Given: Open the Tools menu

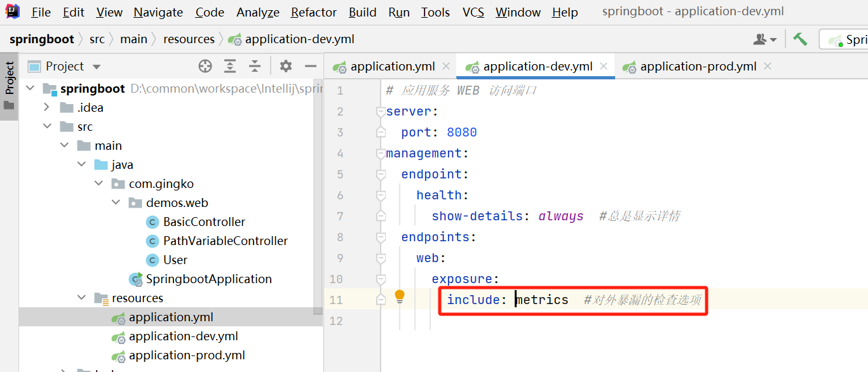Looking at the screenshot, I should (435, 12).
